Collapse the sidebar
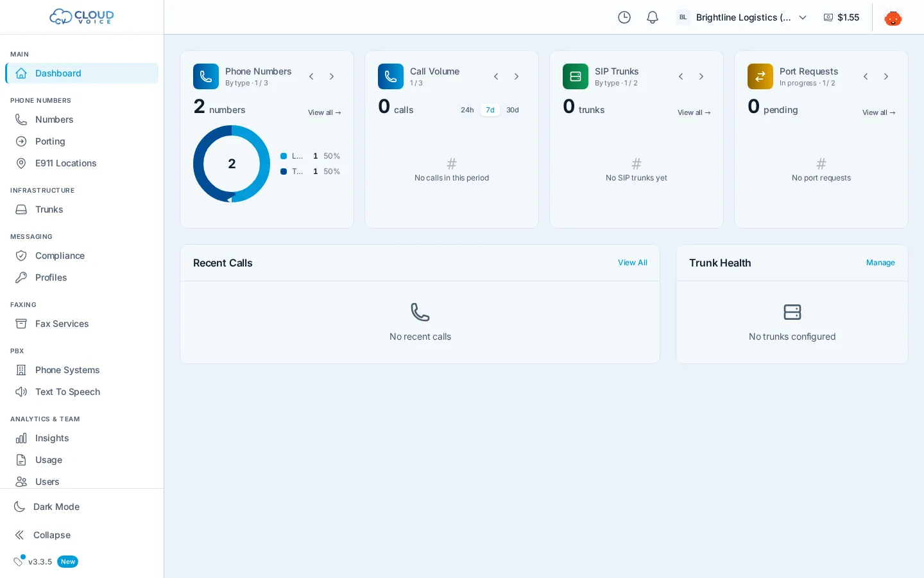This screenshot has height=578, width=924. point(81,535)
